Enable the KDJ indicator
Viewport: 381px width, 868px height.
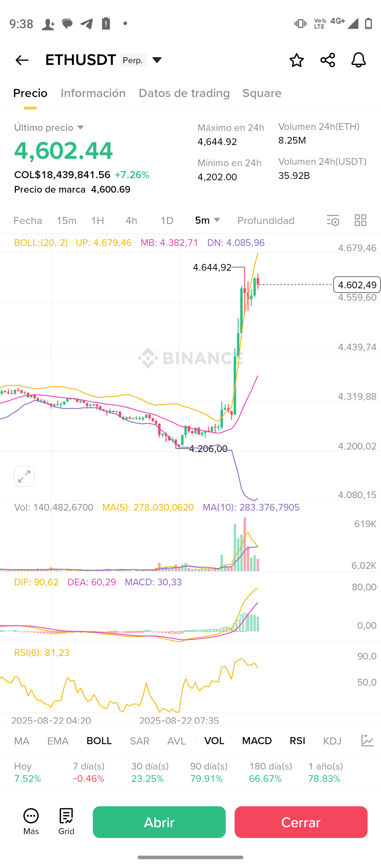pos(332,741)
